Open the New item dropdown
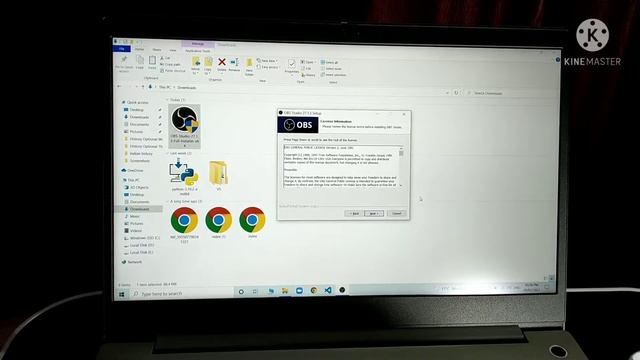 (267, 61)
